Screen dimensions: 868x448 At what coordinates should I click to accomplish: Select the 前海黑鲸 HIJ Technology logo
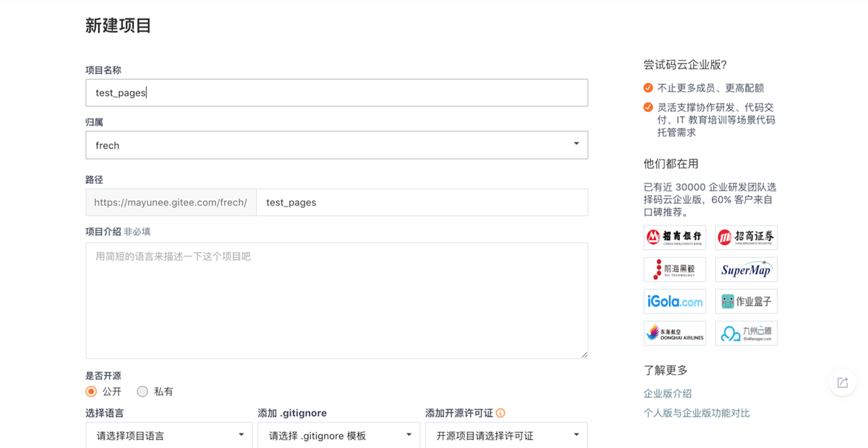(x=675, y=269)
